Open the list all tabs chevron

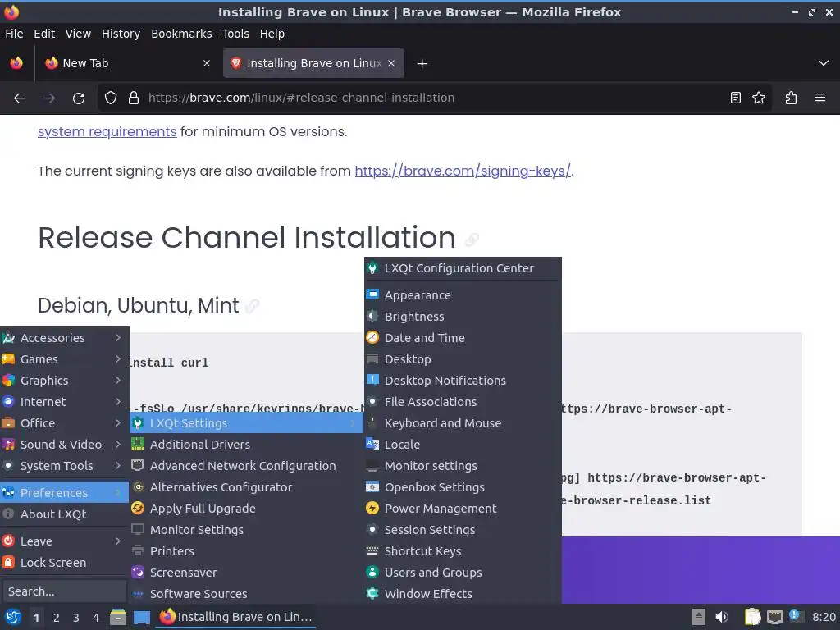(824, 63)
